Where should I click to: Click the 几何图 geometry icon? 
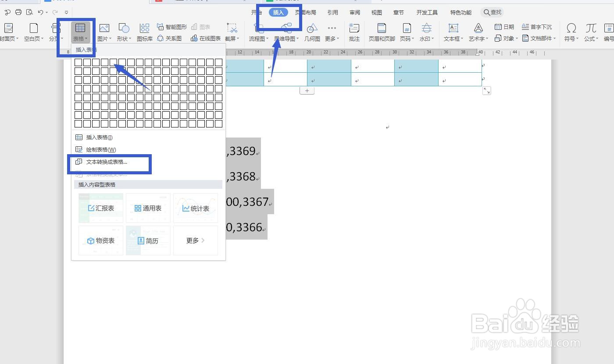pyautogui.click(x=312, y=32)
